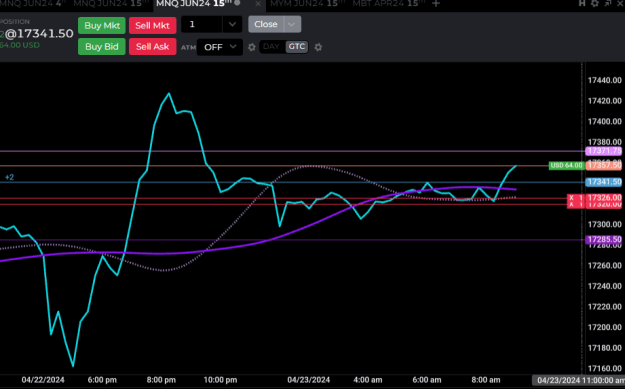Click the green USD 64.00 profit label
This screenshot has width=625, height=389.
[566, 165]
